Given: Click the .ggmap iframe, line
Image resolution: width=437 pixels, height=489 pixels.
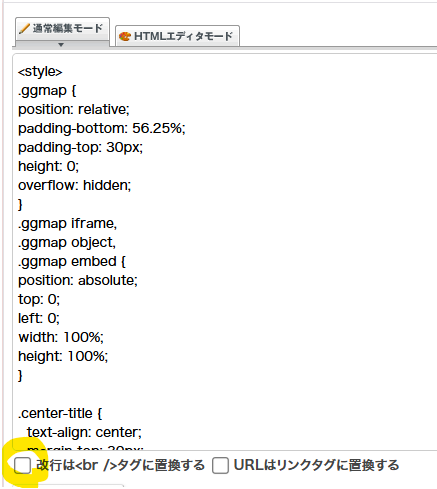Looking at the screenshot, I should pyautogui.click(x=68, y=223).
